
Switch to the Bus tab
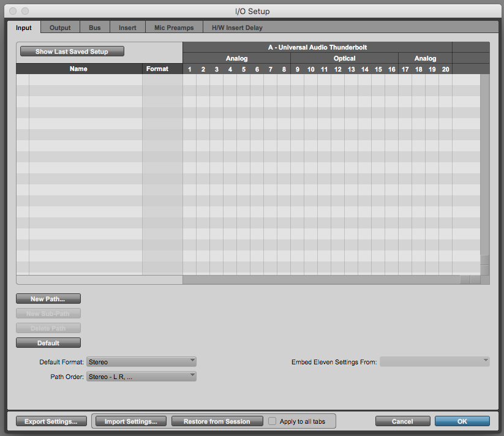click(x=94, y=28)
